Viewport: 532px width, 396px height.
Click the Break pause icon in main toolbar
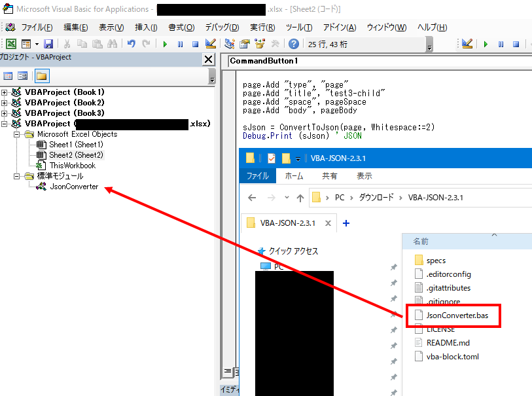coord(180,44)
